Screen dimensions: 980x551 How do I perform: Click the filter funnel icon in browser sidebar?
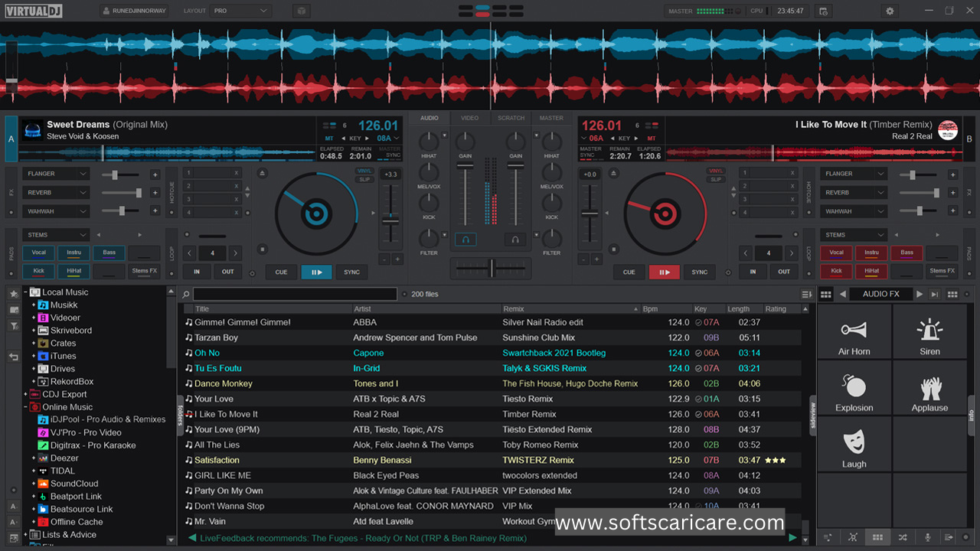14,326
